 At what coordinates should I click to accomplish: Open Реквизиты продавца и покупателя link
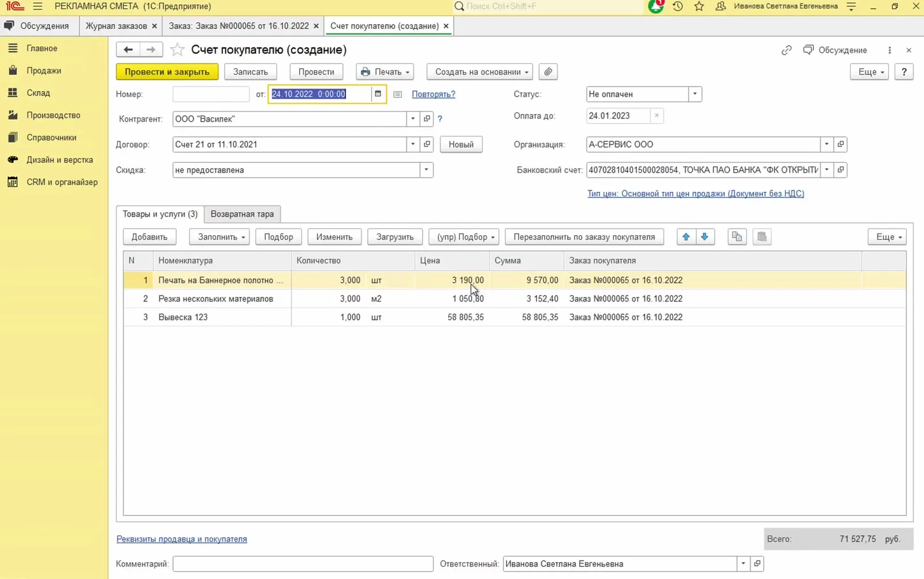(182, 539)
